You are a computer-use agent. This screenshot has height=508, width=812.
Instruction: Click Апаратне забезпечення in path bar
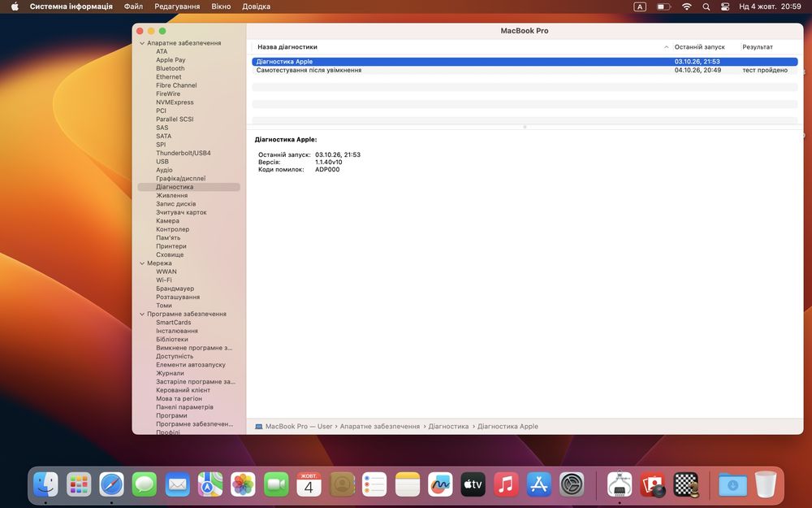380,426
